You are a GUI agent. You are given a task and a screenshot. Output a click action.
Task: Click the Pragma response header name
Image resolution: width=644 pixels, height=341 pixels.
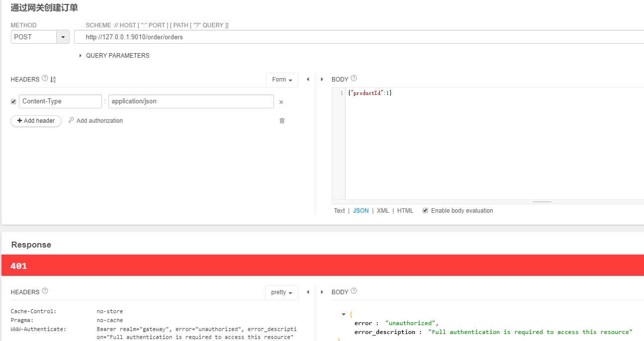(x=22, y=320)
